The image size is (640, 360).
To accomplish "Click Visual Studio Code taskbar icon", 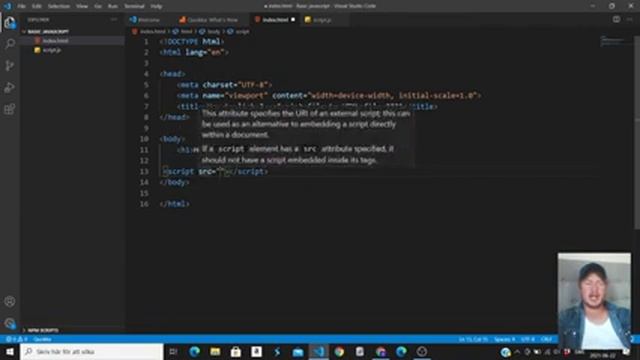I will 319,351.
